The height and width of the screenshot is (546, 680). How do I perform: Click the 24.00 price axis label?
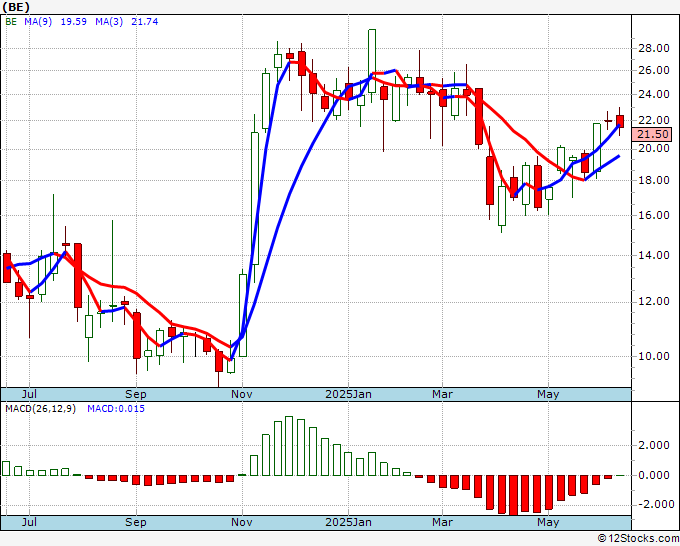coord(654,94)
